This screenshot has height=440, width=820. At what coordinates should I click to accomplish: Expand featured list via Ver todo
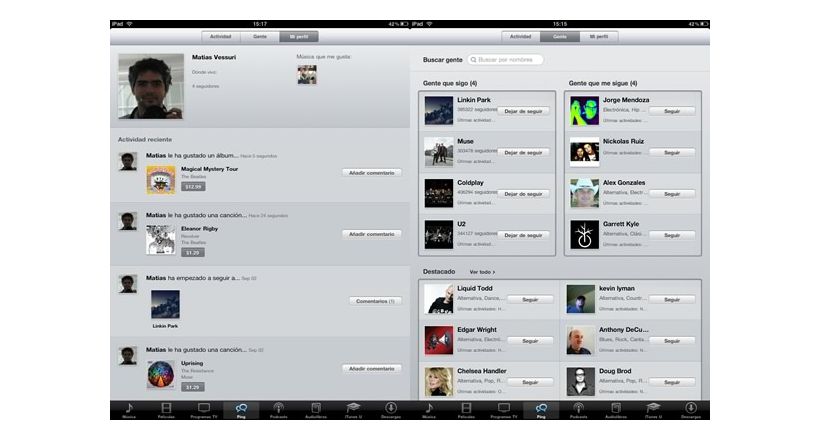[x=482, y=272]
